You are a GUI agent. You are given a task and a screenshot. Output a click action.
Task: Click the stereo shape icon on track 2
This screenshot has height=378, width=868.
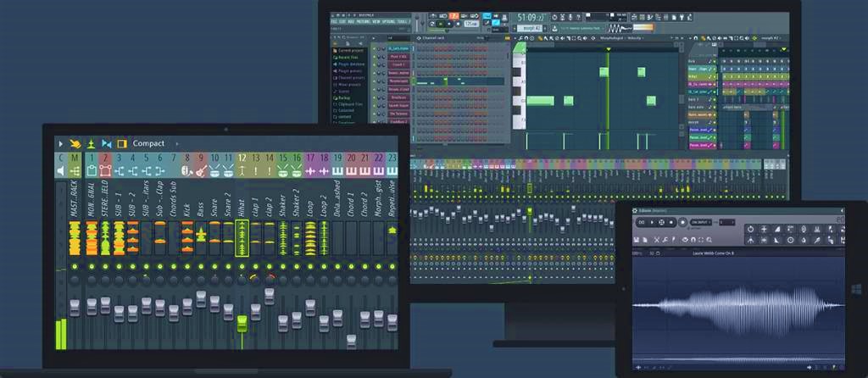(105, 171)
